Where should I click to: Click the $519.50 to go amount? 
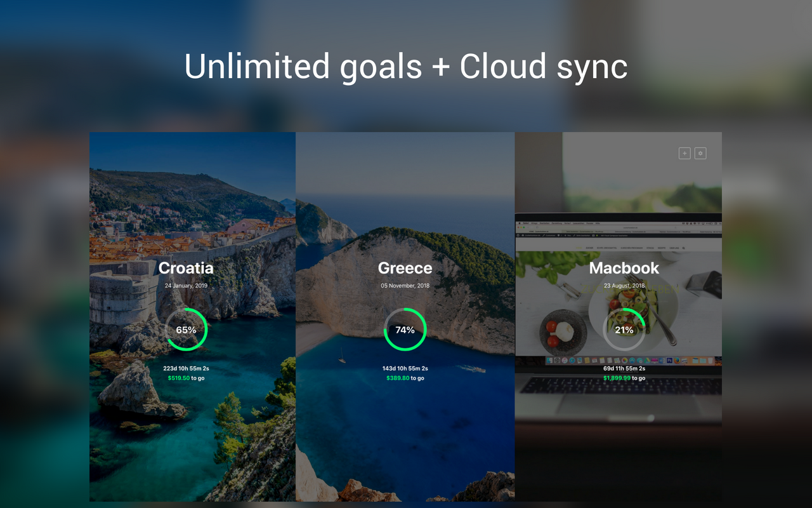pos(186,378)
